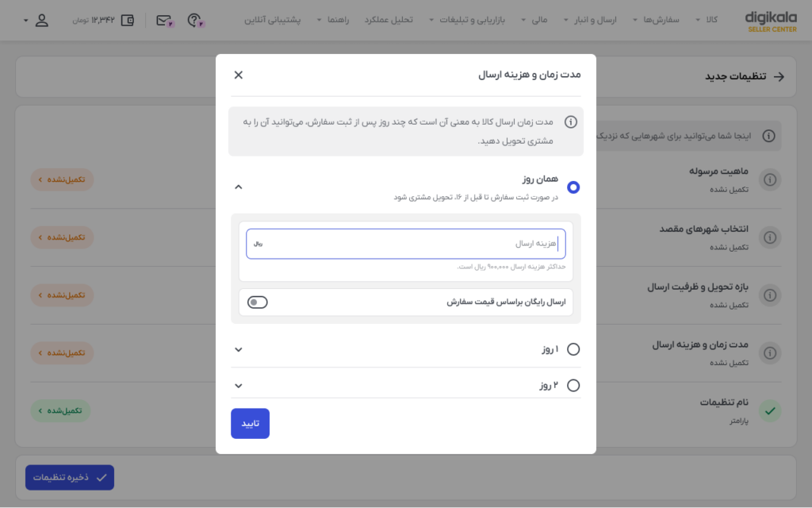Select the ۱ روز radio option
812x508 pixels.
pos(573,349)
